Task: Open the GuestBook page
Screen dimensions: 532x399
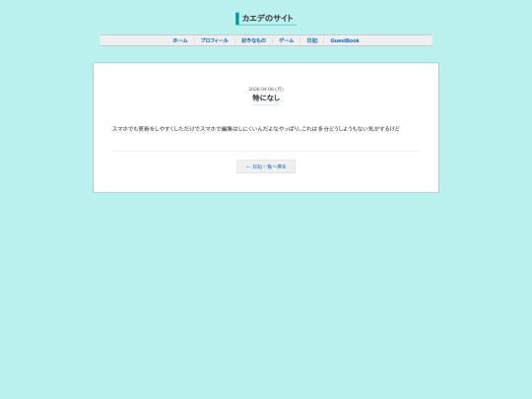Action: click(x=345, y=40)
